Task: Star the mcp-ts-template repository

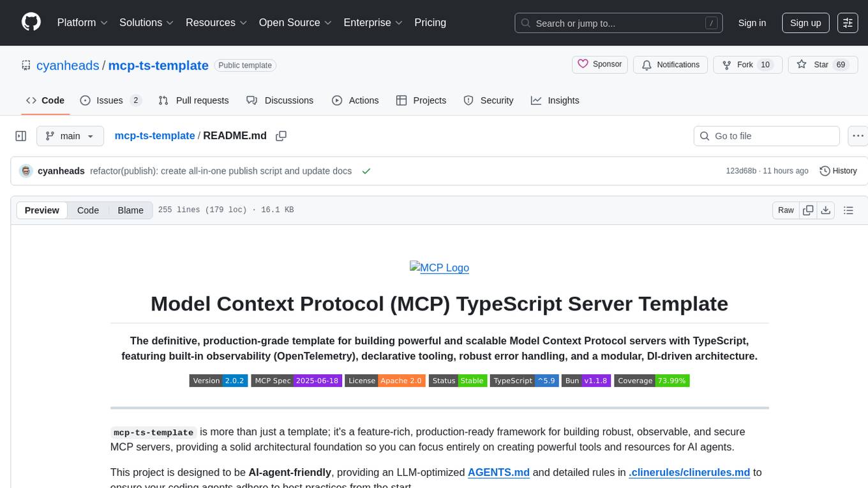Action: click(822, 65)
